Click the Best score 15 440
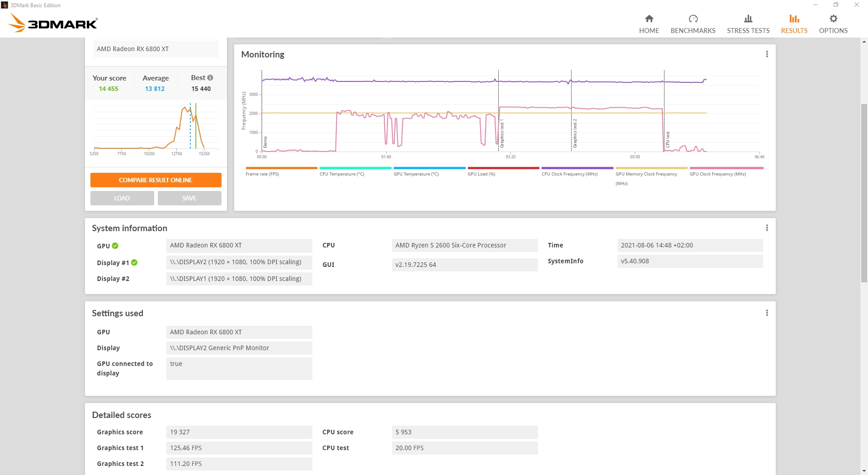 [x=201, y=89]
